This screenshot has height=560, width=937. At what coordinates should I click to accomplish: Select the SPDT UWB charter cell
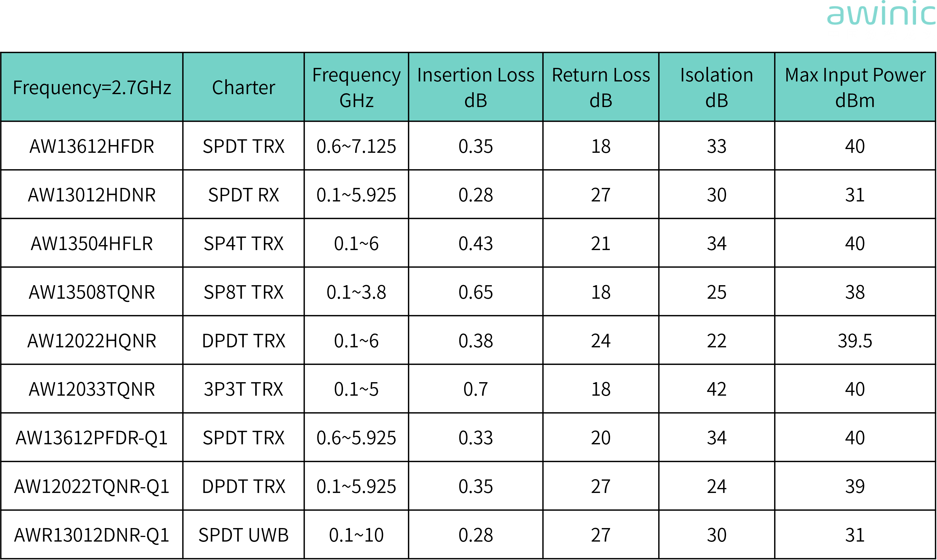coord(243,535)
